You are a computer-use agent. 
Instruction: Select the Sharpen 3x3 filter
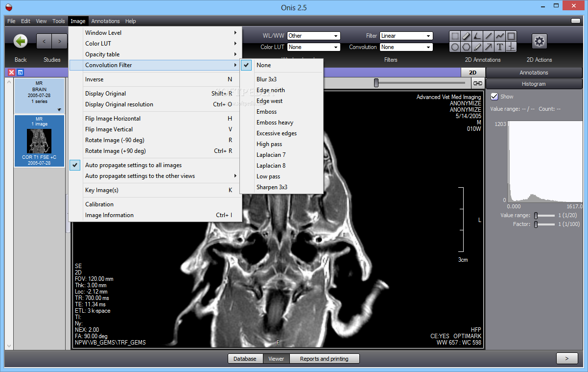pos(282,187)
